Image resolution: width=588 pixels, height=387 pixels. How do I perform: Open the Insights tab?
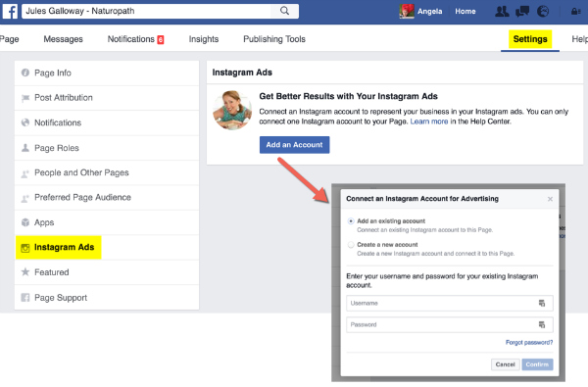click(204, 39)
